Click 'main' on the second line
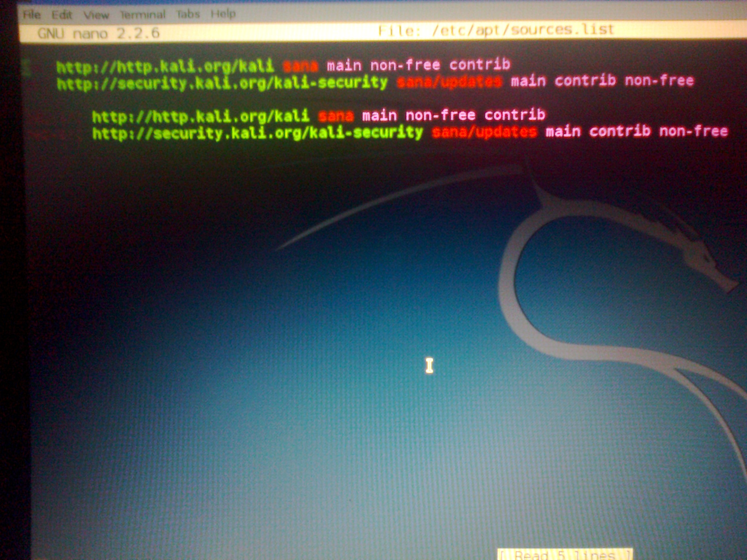The width and height of the screenshot is (747, 560). pos(528,81)
